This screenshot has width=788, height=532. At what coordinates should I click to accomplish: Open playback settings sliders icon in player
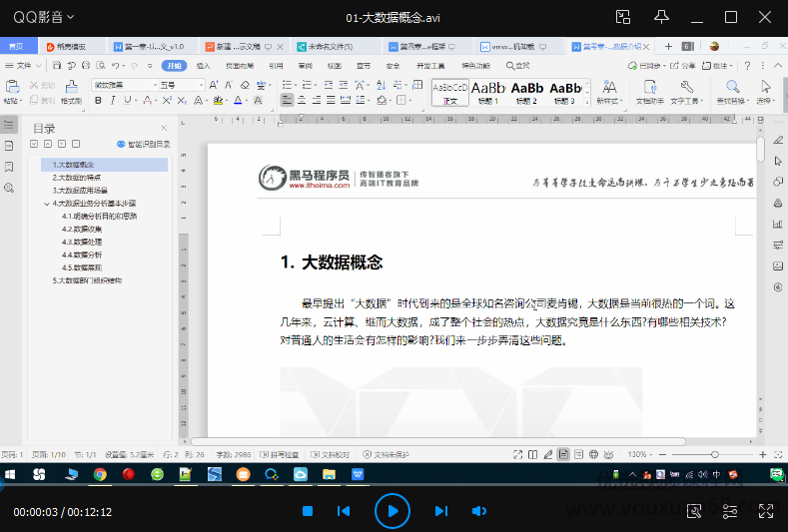click(x=730, y=511)
